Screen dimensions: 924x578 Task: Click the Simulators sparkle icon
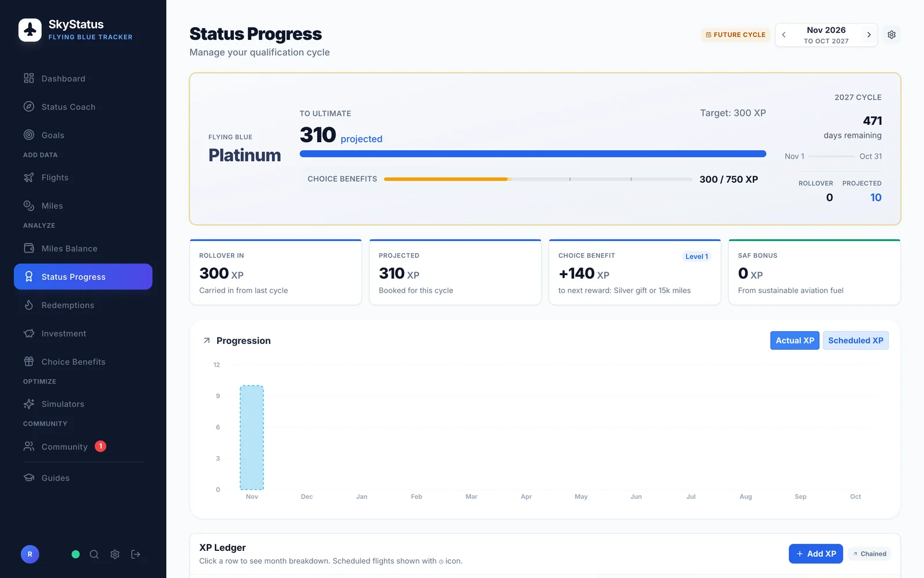tap(29, 403)
